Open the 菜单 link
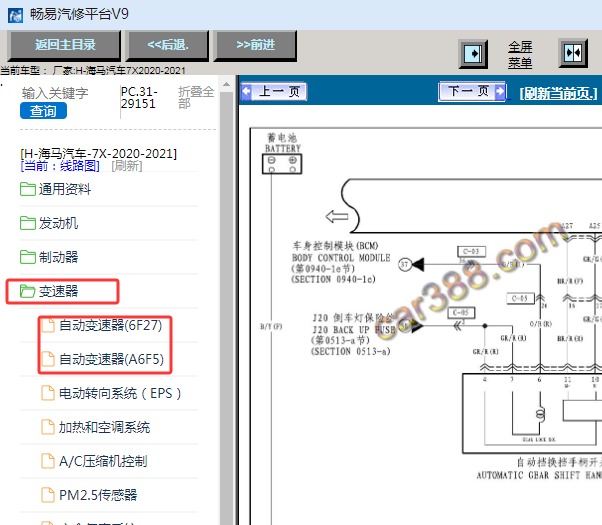The height and width of the screenshot is (525, 602). pos(520,62)
